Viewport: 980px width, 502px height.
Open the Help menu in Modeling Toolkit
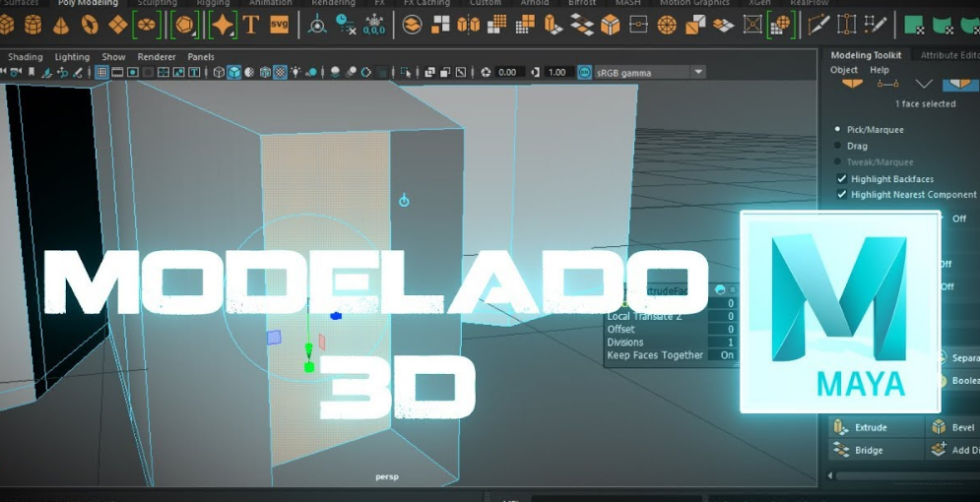[880, 70]
